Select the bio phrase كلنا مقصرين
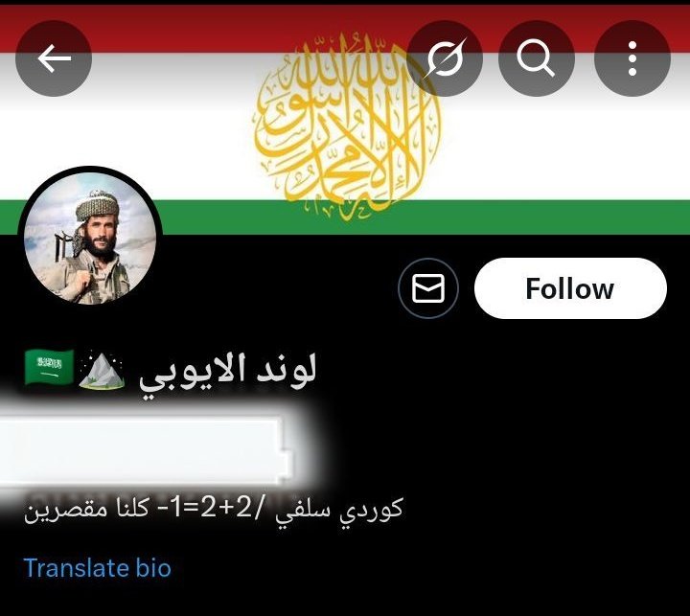 pyautogui.click(x=86, y=509)
